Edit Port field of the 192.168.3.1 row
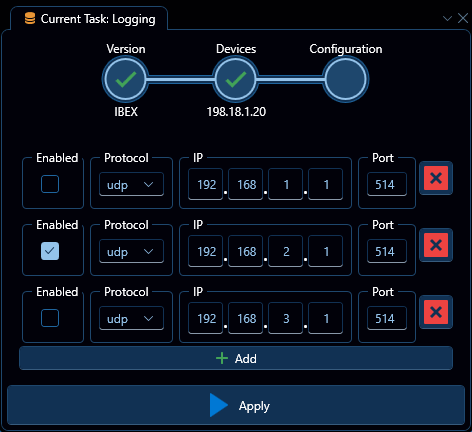472x432 pixels. pyautogui.click(x=387, y=318)
